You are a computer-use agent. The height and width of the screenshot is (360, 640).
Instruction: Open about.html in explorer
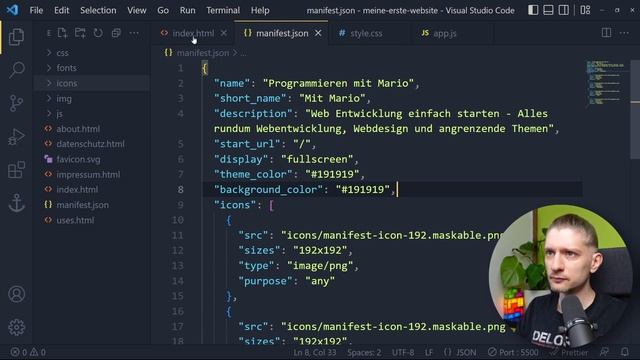click(x=92, y=129)
